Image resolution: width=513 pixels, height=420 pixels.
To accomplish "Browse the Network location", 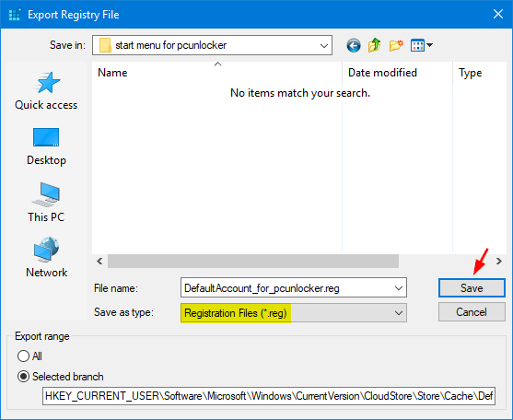I will tap(46, 258).
